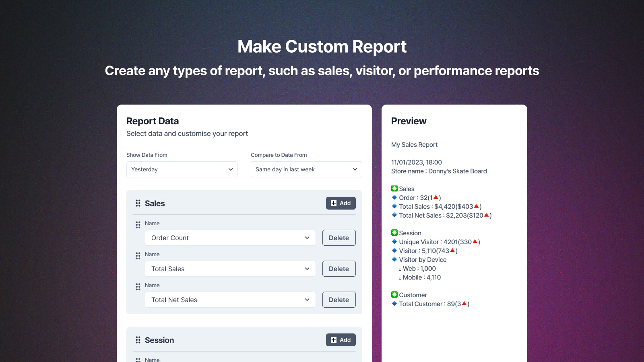Screen dimensions: 644x362
Task: Click the Preview heading
Action: [409, 121]
